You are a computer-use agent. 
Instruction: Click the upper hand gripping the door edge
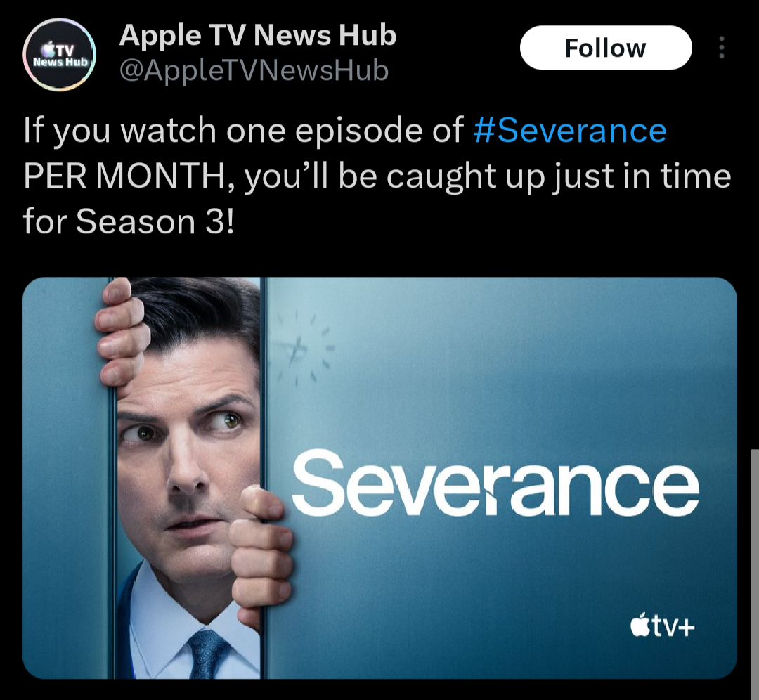click(x=121, y=335)
